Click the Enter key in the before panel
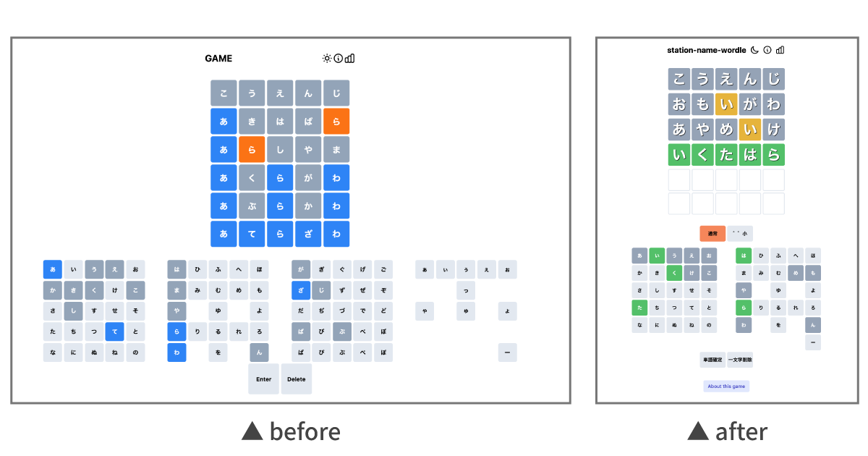The height and width of the screenshot is (456, 868). coord(263,379)
